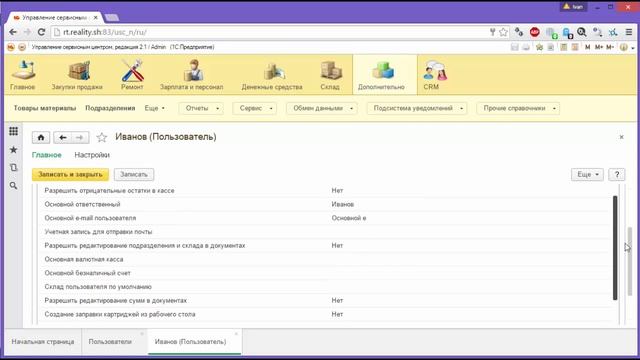Click the browser back arrow

13,32
